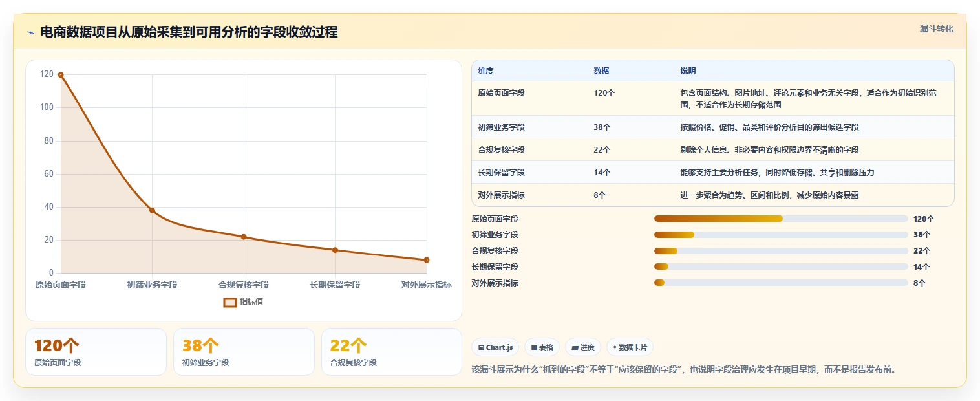Click the 38个 table cell
Screen dimensions: 980x401
coord(602,127)
